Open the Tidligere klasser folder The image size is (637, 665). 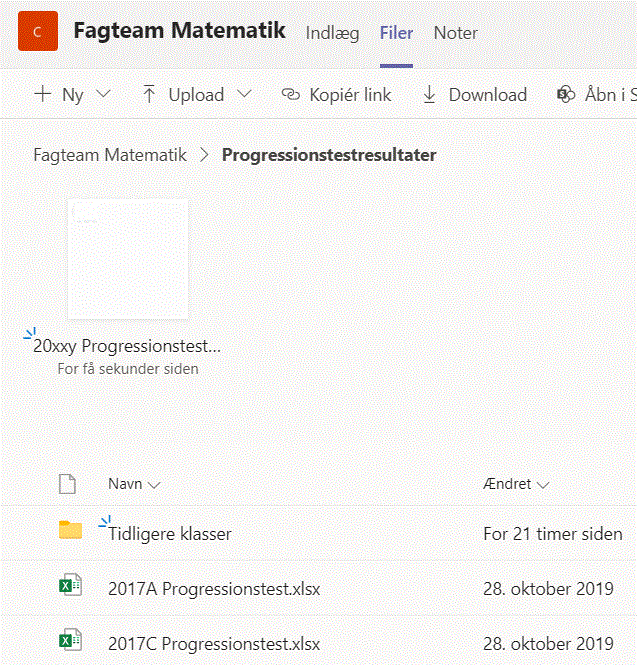(x=170, y=534)
